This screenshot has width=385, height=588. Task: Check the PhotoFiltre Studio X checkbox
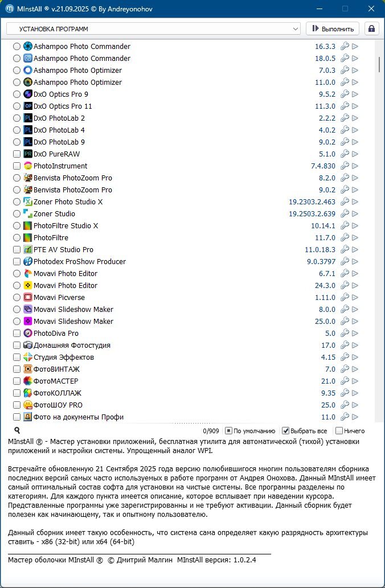coord(17,225)
